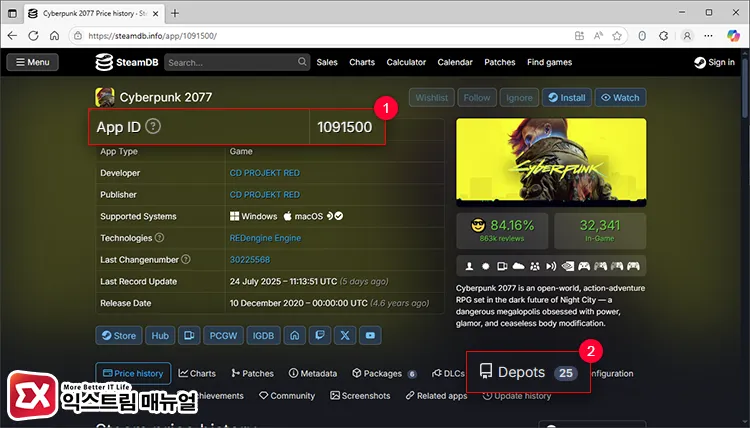Open Calendar in SteamDB navigation
The width and height of the screenshot is (750, 428).
[455, 62]
